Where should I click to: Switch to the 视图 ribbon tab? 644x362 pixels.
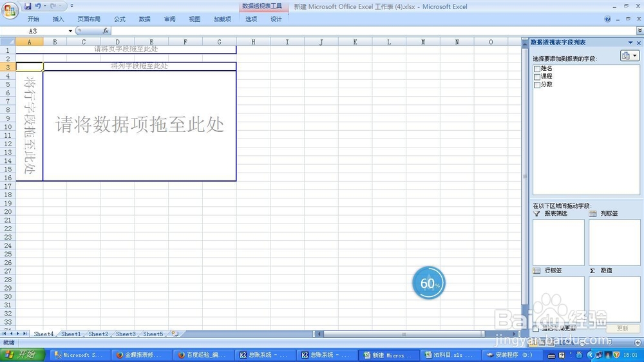click(194, 19)
